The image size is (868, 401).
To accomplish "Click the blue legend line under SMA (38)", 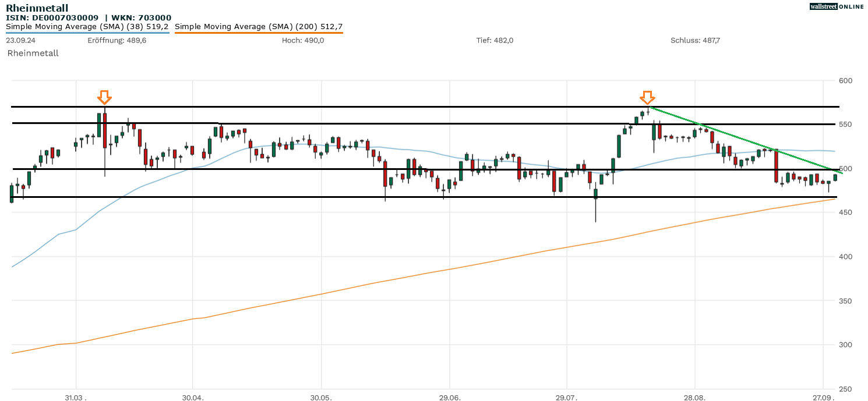I will tap(87, 33).
